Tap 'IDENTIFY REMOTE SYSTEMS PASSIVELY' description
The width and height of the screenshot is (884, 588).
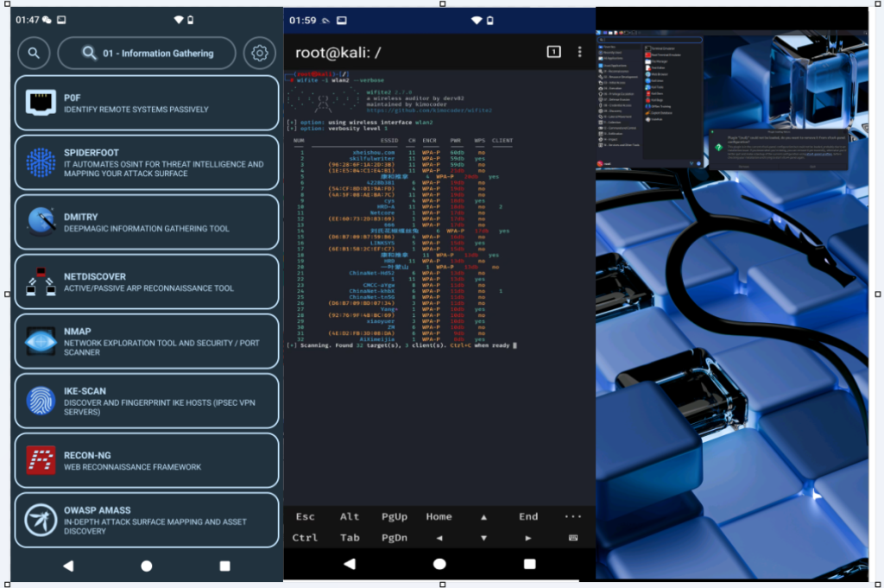click(x=136, y=110)
